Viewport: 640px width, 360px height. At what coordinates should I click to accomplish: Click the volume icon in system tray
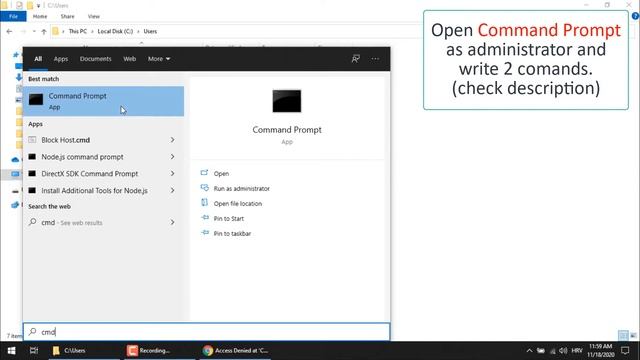[x=563, y=351]
